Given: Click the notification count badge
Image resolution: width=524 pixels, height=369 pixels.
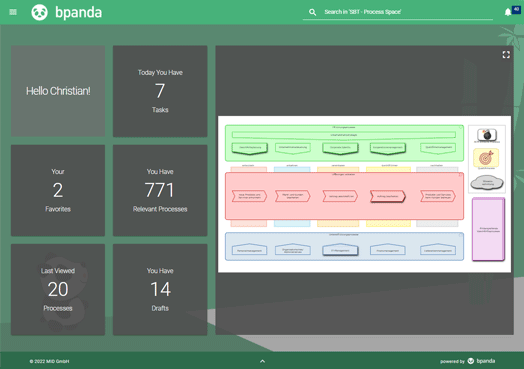Looking at the screenshot, I should pos(516,9).
